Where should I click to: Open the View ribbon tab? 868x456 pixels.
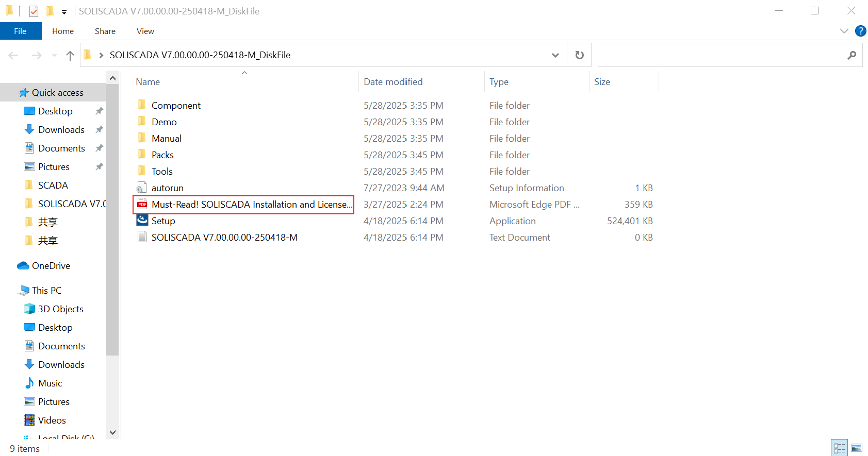tap(145, 31)
